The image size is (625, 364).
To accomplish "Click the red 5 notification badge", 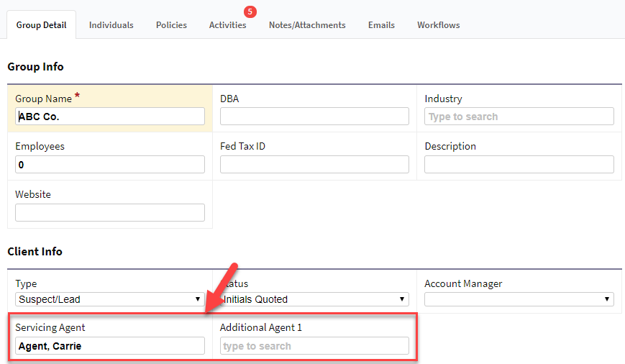I will tap(250, 12).
